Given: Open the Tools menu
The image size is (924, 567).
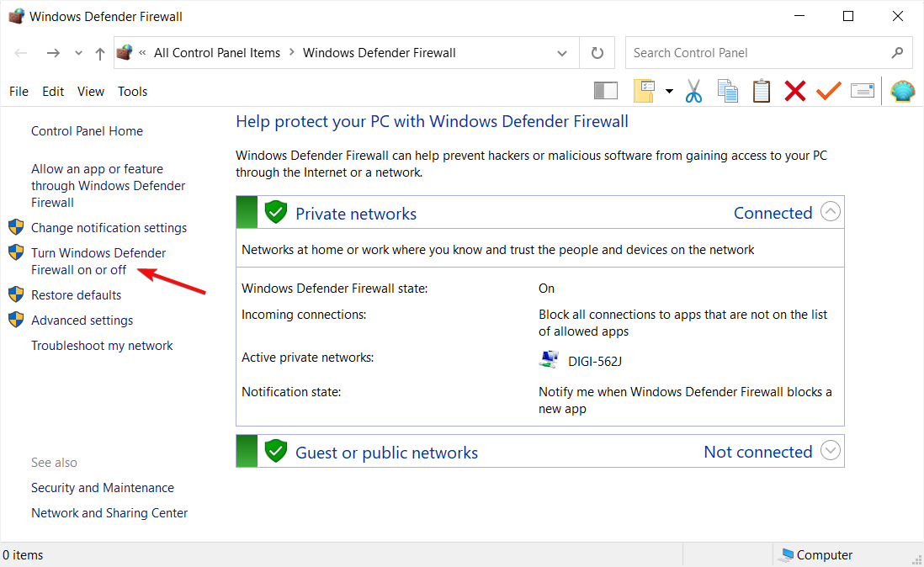Looking at the screenshot, I should point(133,91).
